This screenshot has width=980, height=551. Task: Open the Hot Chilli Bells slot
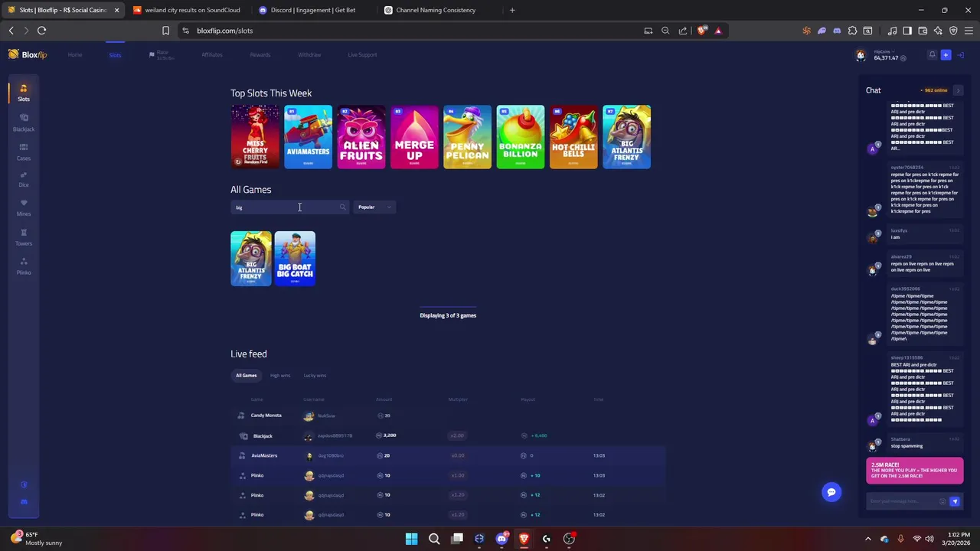point(573,137)
